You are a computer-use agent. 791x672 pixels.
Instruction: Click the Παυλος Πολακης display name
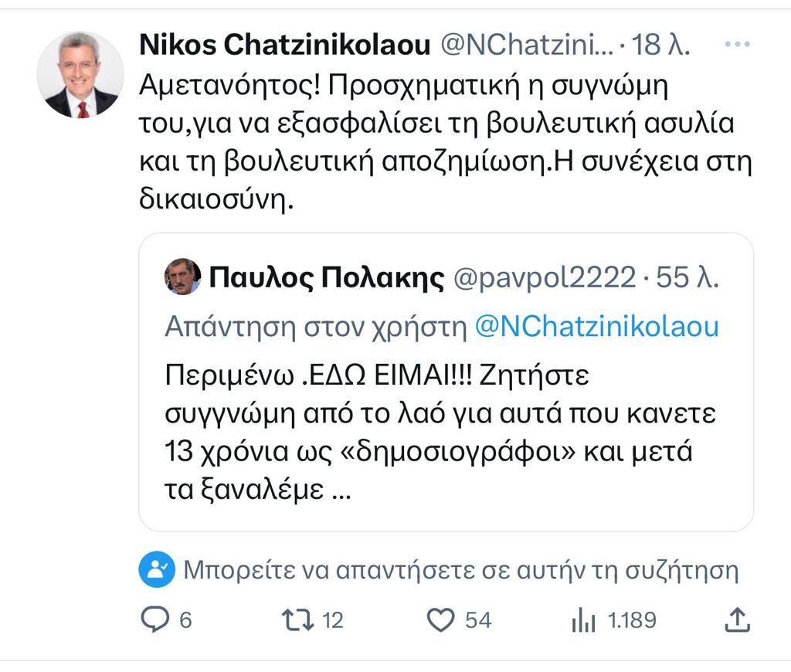coord(327,277)
